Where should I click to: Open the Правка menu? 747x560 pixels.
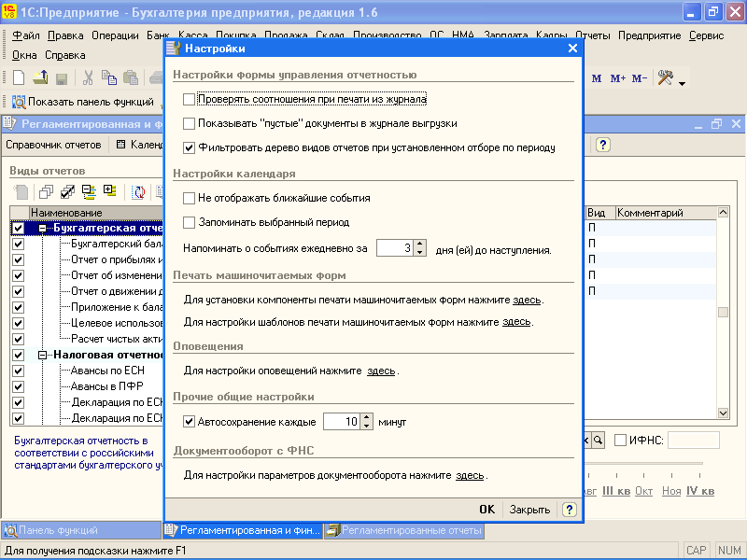tap(65, 35)
